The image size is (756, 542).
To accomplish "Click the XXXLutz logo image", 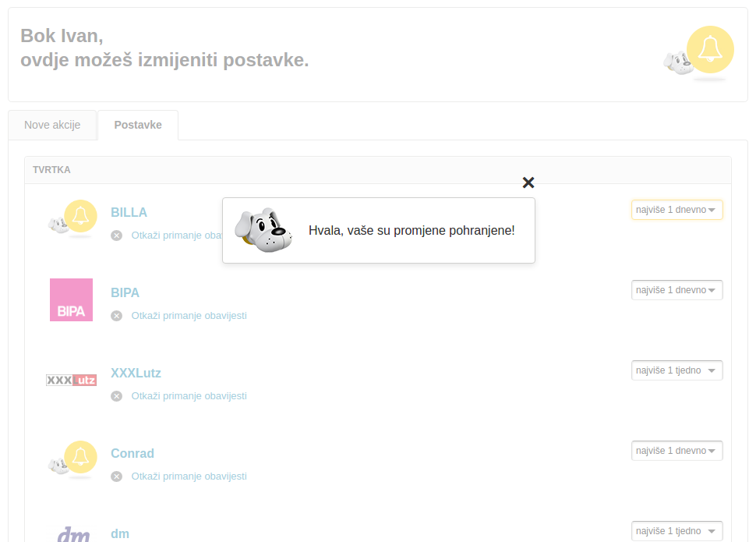I will pyautogui.click(x=71, y=380).
